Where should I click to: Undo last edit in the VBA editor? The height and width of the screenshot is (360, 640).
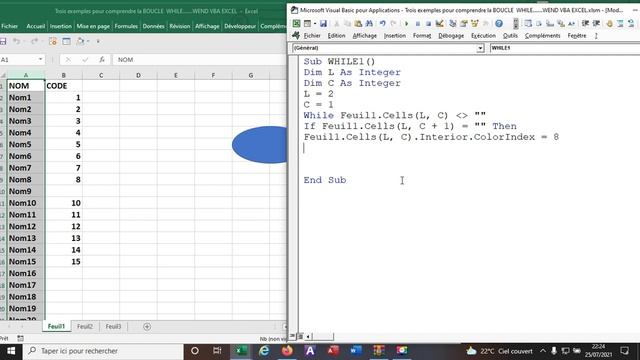[382, 24]
